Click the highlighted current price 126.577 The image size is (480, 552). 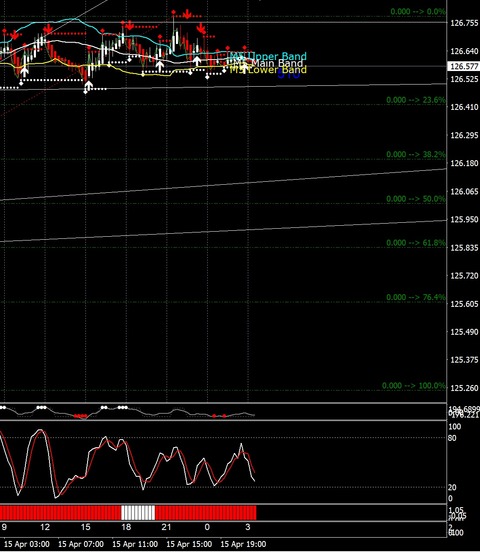(x=463, y=66)
